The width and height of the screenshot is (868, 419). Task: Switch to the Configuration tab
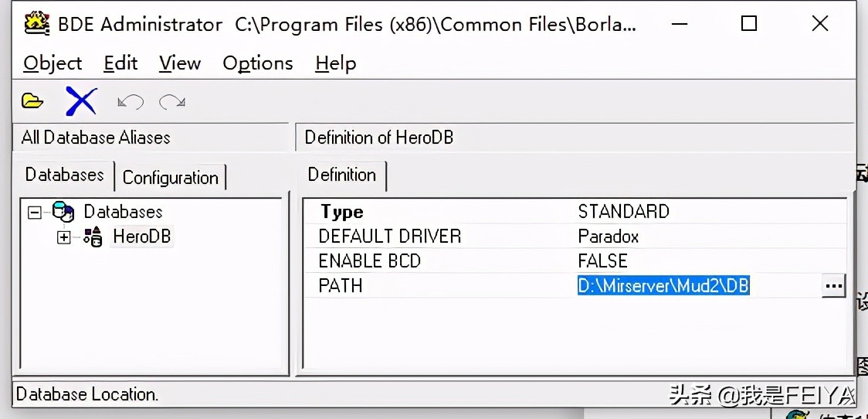tap(170, 178)
